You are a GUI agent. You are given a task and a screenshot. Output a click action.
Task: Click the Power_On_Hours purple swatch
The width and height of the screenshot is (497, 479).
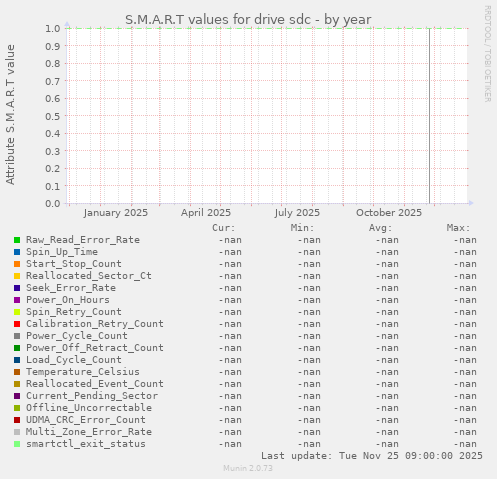(17, 300)
